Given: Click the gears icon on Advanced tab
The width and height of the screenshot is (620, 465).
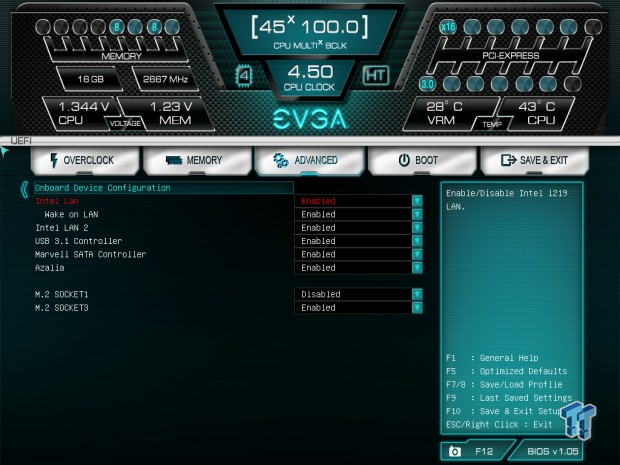Looking at the screenshot, I should click(280, 160).
